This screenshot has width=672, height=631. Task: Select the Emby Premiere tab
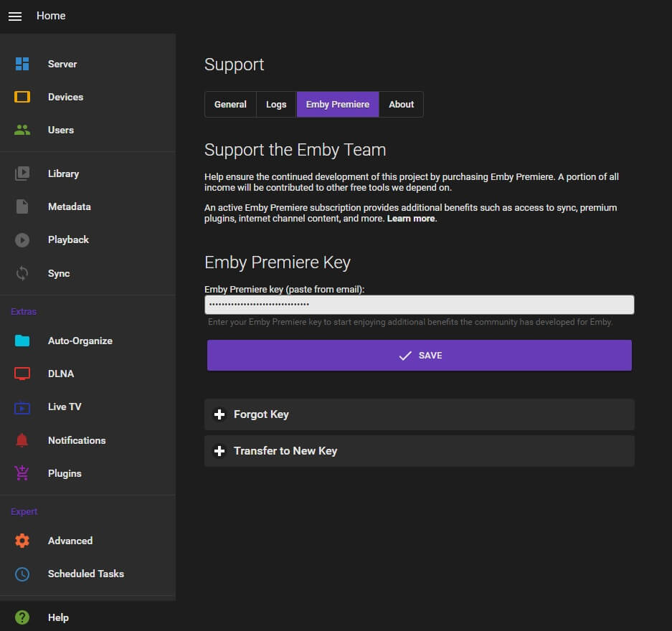(x=338, y=104)
